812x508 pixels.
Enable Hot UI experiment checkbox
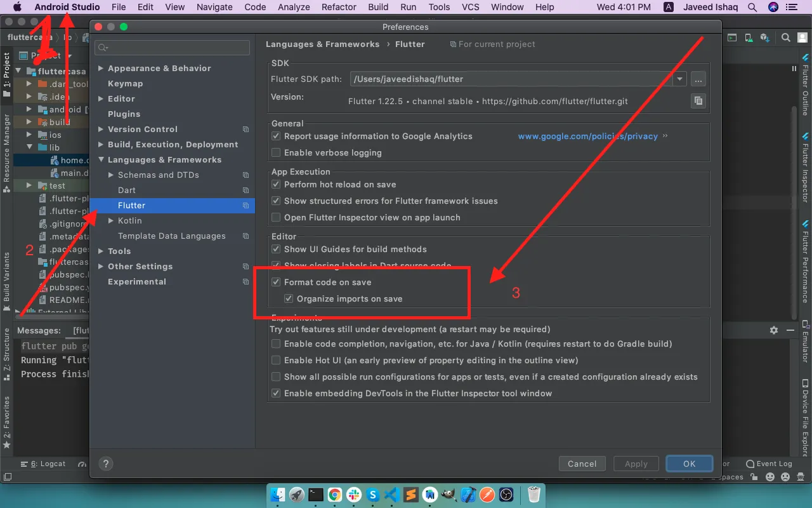tap(276, 361)
